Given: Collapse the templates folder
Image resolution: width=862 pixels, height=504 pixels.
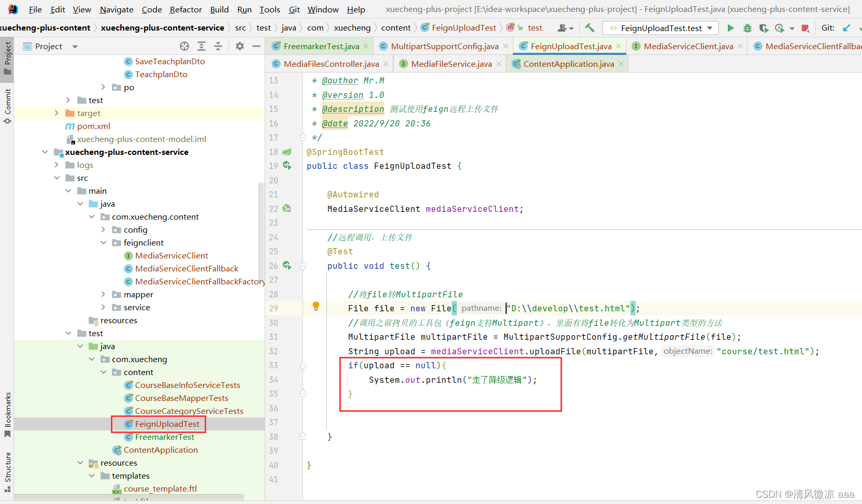Looking at the screenshot, I should pyautogui.click(x=92, y=476).
